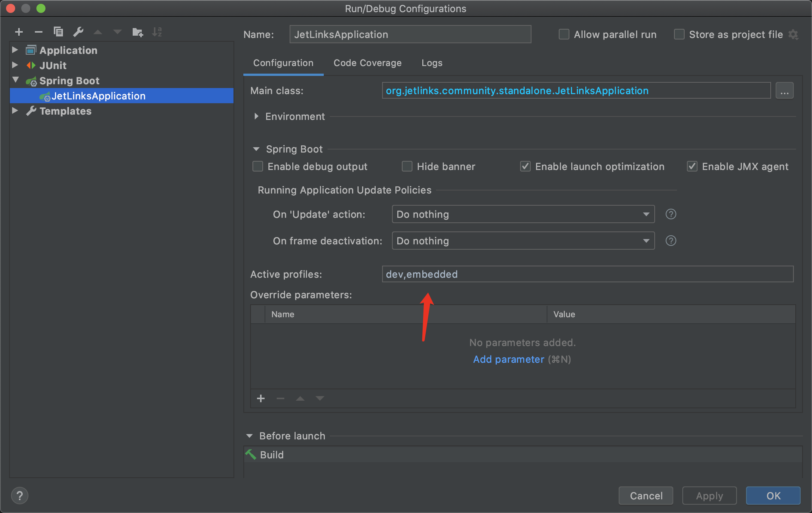Click the Sort Configurations alphabetically icon
The height and width of the screenshot is (513, 812).
tap(157, 32)
